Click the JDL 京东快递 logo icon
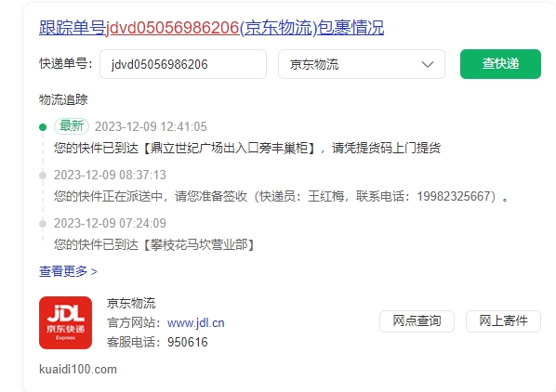 click(x=66, y=322)
